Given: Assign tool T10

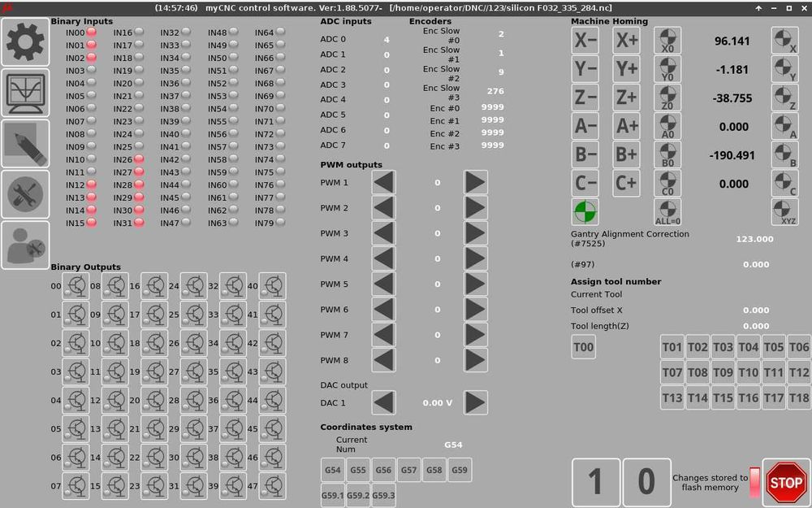Looking at the screenshot, I should coord(749,372).
